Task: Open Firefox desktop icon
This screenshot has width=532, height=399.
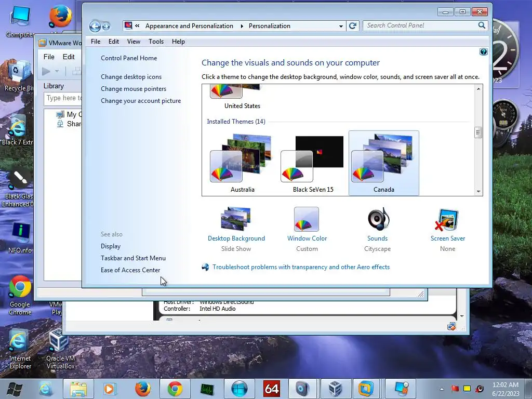Action: click(x=60, y=16)
